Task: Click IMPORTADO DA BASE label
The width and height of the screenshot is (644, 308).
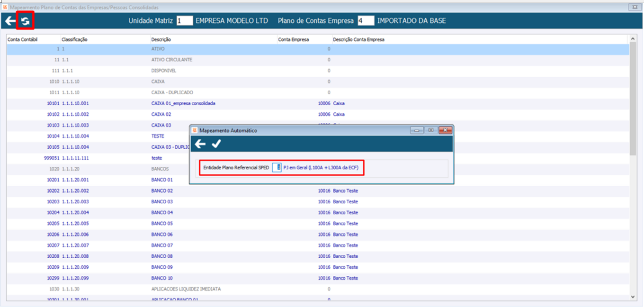Action: [x=411, y=21]
